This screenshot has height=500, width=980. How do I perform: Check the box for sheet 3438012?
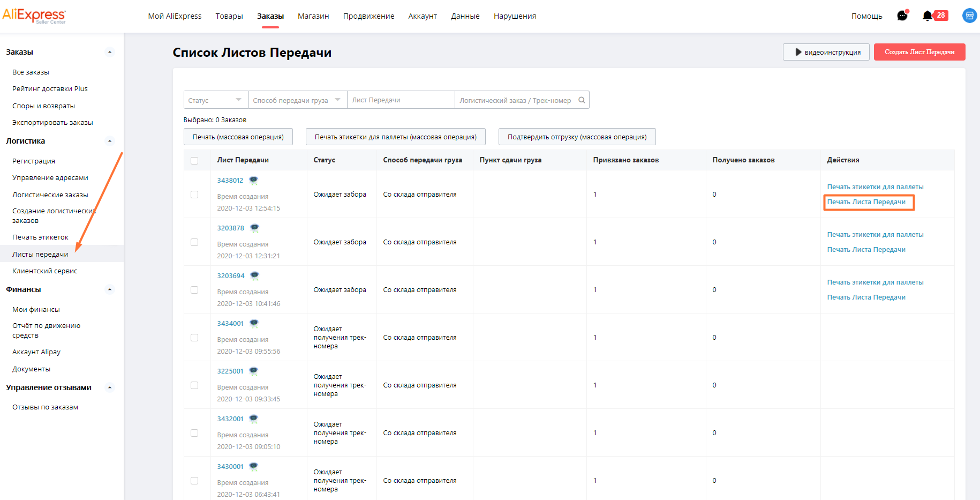(194, 195)
